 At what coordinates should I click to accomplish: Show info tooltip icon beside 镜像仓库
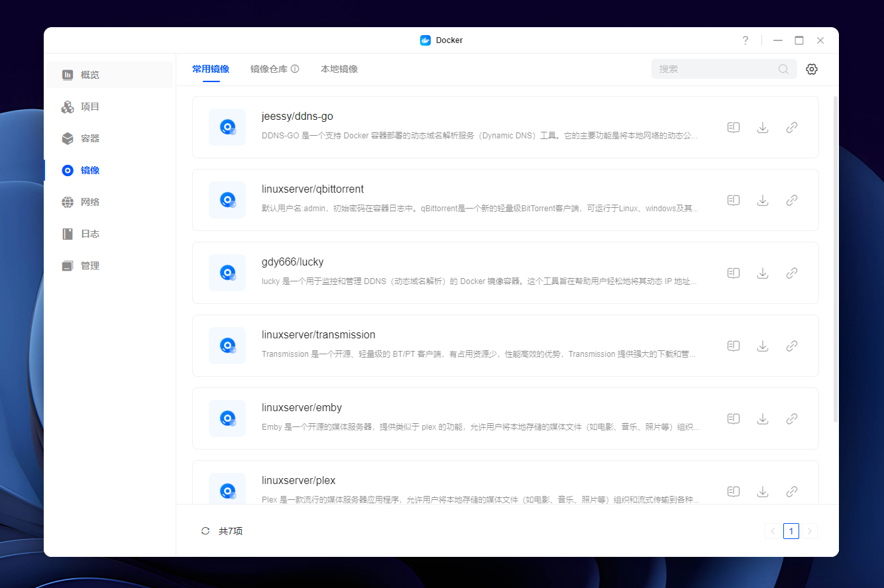point(295,69)
